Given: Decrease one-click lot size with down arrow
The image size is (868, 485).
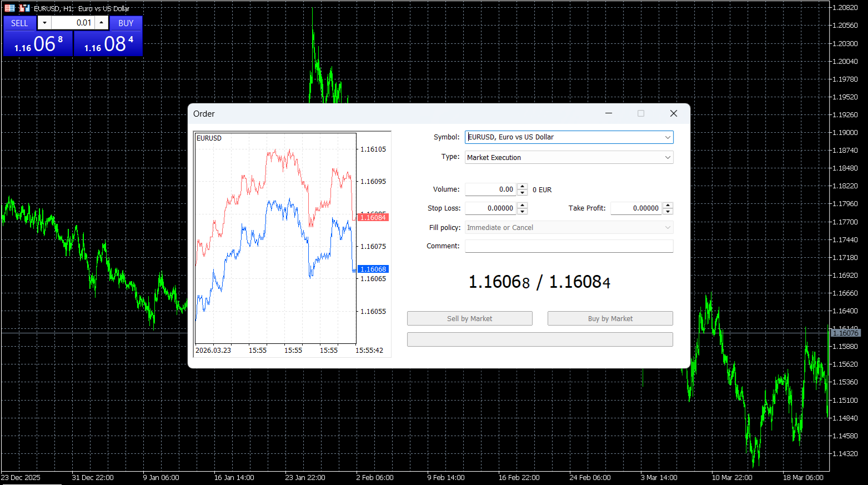Looking at the screenshot, I should click(44, 23).
